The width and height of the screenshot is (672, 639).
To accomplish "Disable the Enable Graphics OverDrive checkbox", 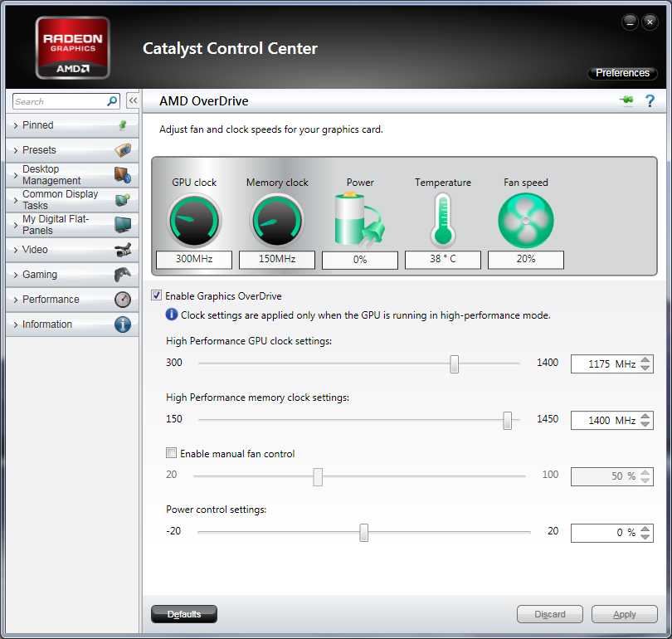I will click(x=156, y=295).
